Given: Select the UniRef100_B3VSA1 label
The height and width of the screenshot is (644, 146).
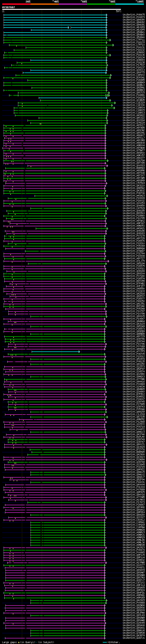Looking at the screenshot, I should [134, 77].
